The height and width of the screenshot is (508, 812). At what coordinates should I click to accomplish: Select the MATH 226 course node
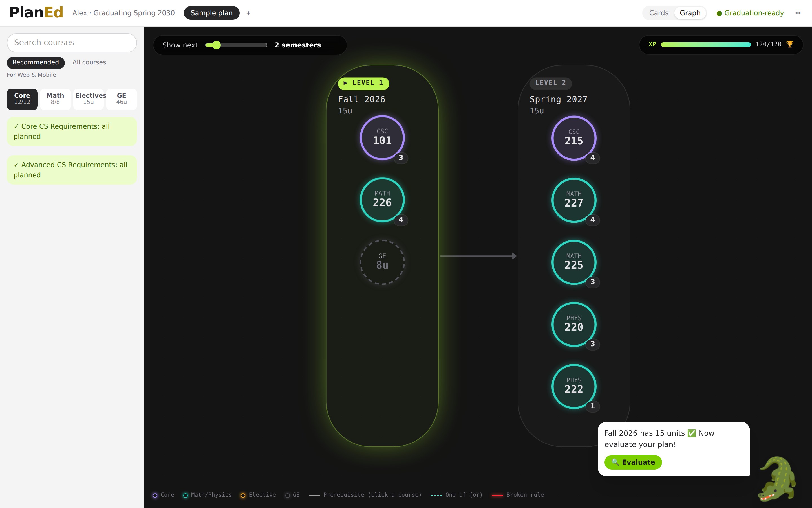coord(382,200)
